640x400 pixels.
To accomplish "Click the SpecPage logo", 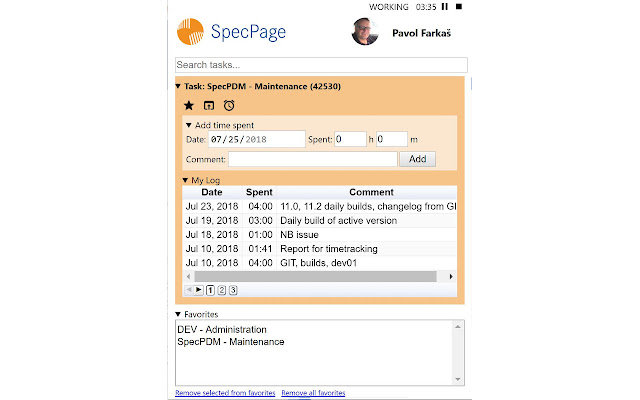I will coord(231,31).
